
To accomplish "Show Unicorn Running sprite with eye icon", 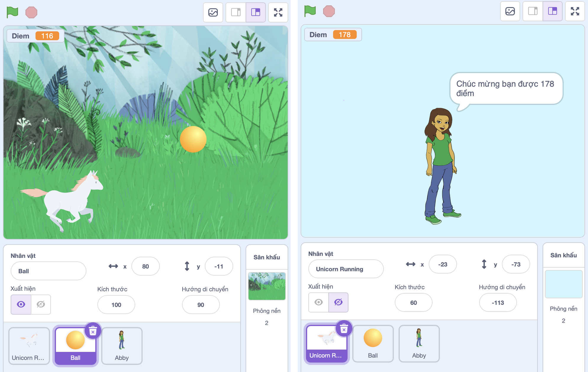I will tap(319, 302).
